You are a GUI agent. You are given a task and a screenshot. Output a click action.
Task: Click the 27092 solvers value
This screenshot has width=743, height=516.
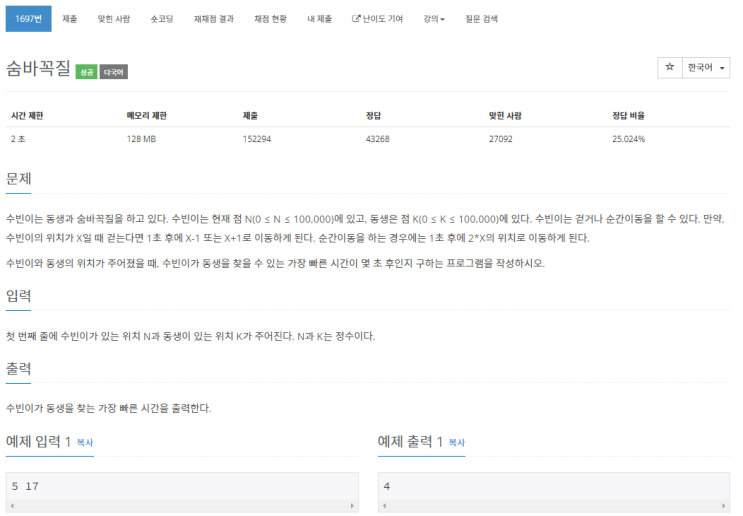pyautogui.click(x=501, y=139)
